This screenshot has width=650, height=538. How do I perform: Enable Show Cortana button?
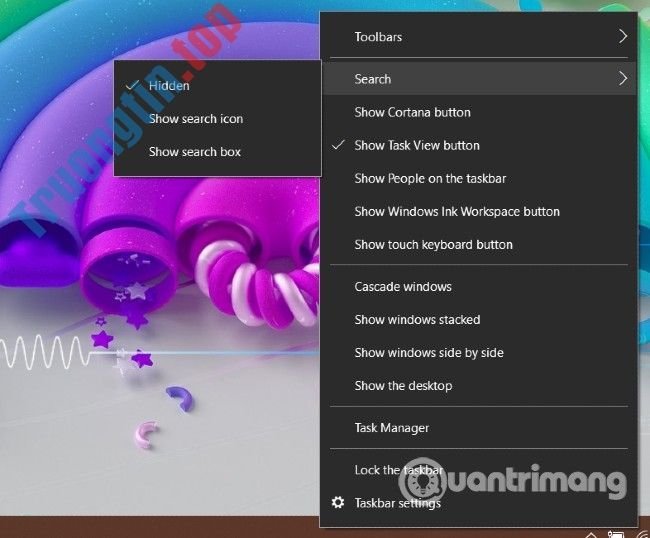click(x=412, y=112)
